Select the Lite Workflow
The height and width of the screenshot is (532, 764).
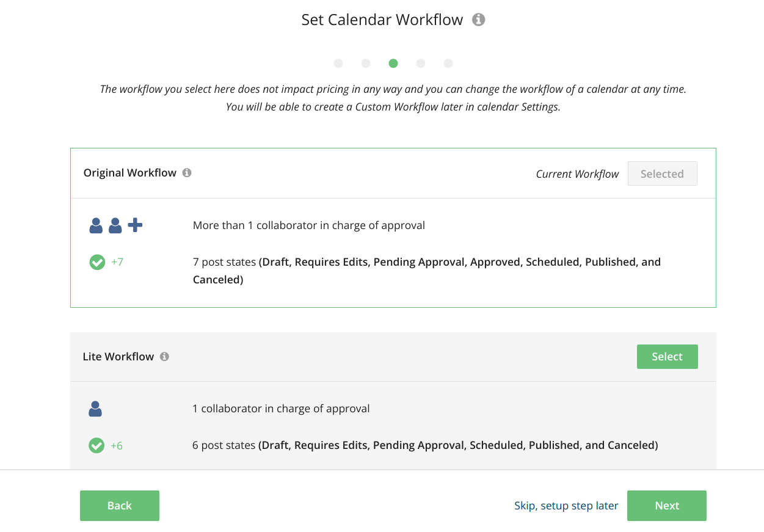(x=667, y=357)
